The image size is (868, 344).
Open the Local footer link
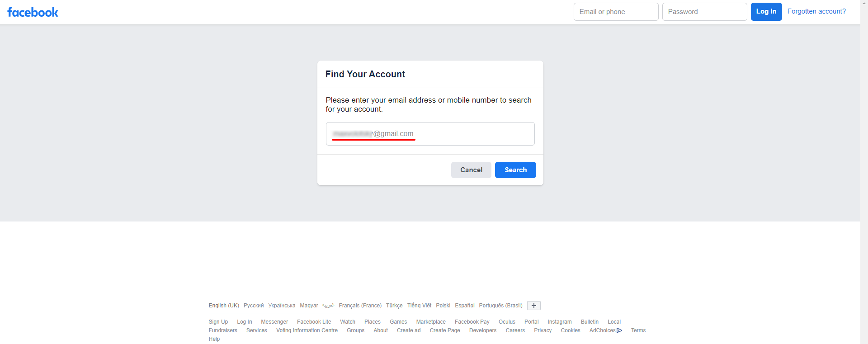click(614, 322)
